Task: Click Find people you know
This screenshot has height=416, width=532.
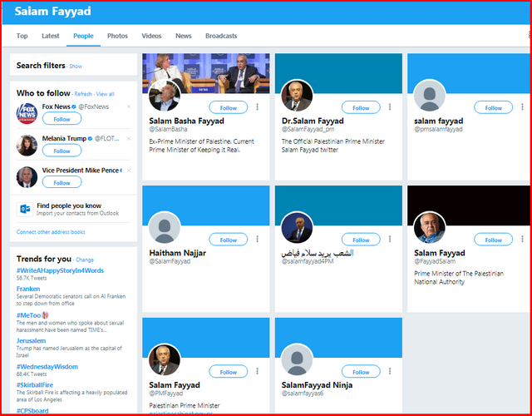Action: pyautogui.click(x=69, y=206)
